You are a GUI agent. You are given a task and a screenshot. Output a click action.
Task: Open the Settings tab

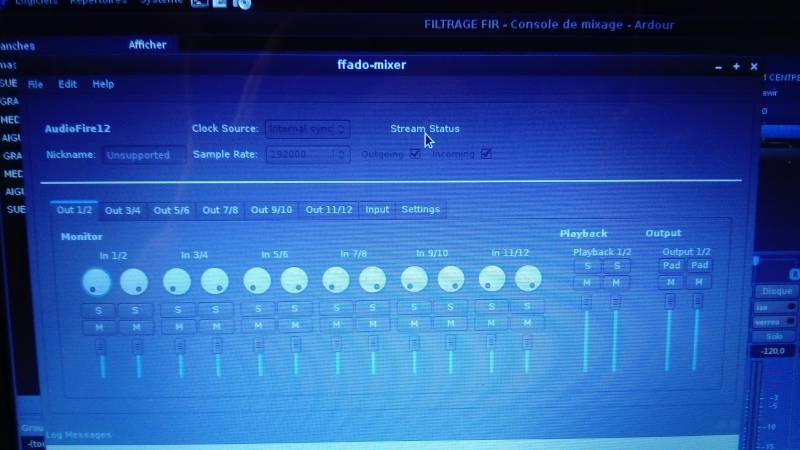coord(420,209)
